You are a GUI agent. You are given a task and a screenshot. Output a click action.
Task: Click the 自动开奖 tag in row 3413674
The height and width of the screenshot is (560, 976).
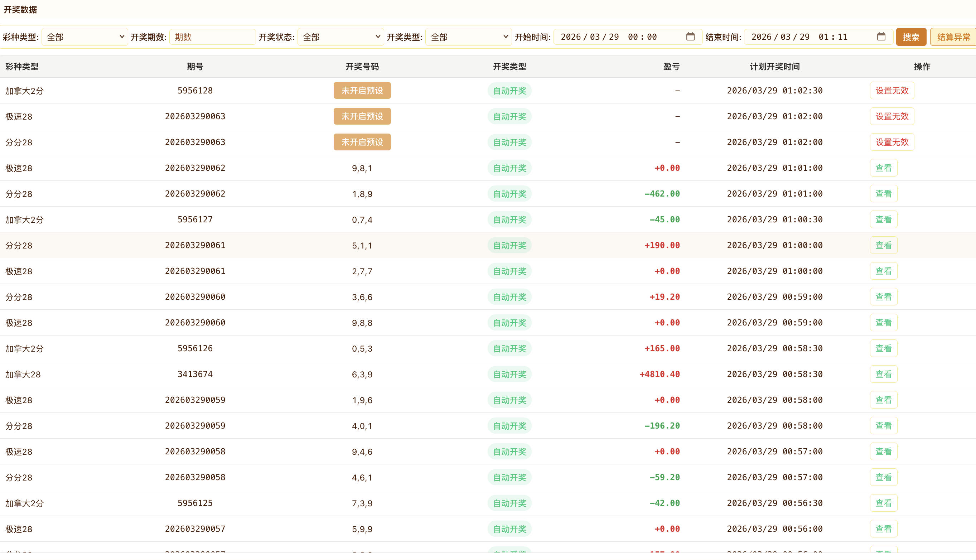click(x=509, y=374)
